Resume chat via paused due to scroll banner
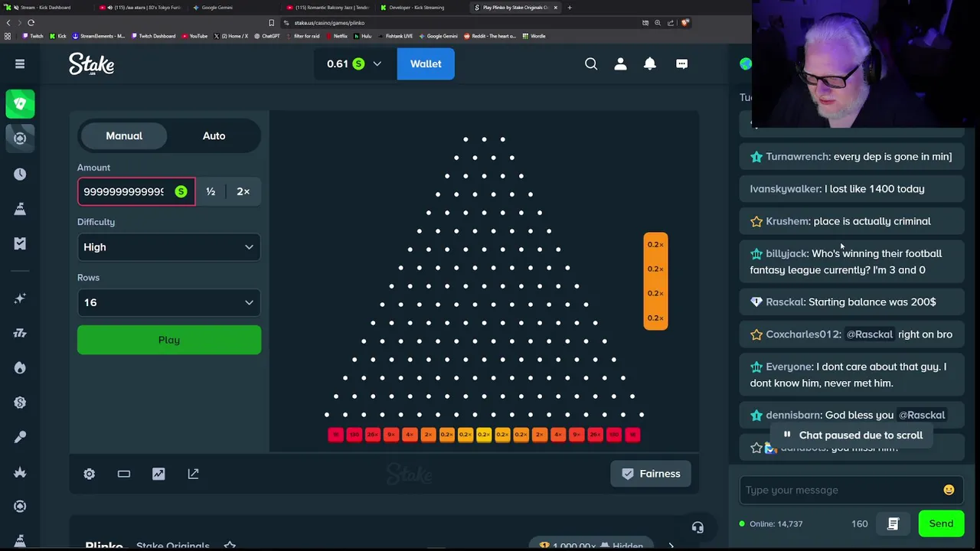 [852, 435]
